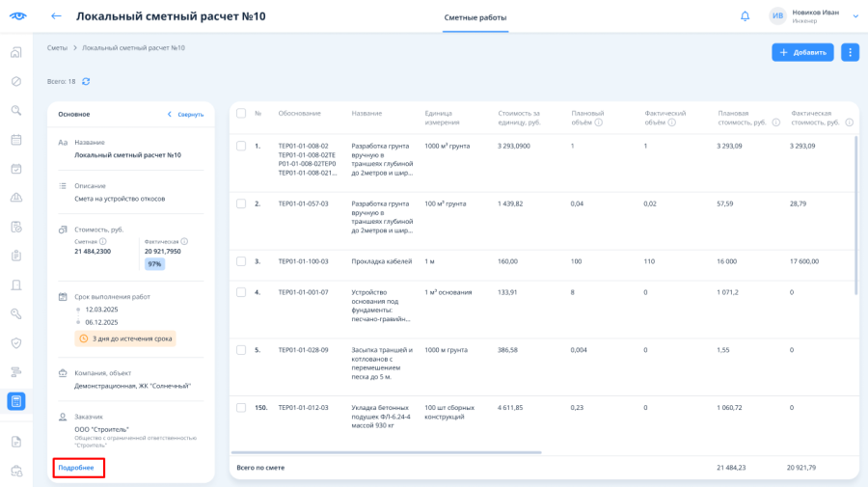
Task: Click the 97% cost completion badge
Action: 154,264
